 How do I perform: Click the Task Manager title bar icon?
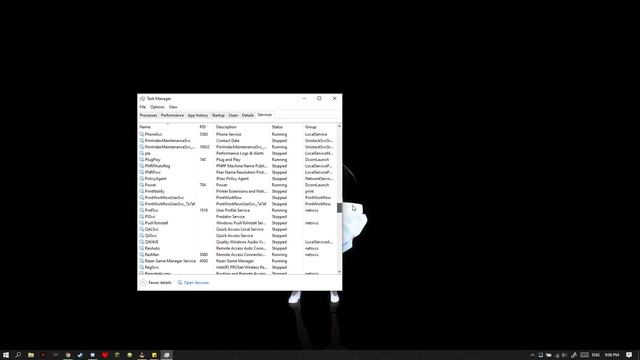coord(142,99)
